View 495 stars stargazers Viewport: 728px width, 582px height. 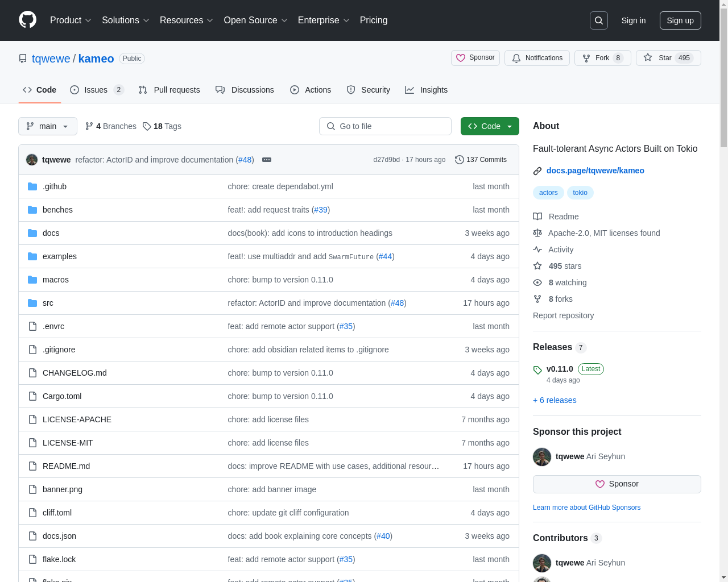pos(557,266)
